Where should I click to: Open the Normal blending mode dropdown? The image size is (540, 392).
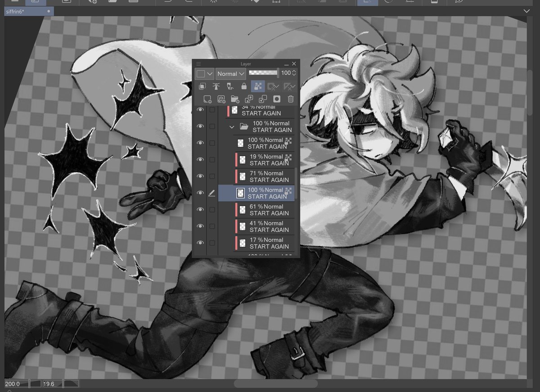click(x=230, y=73)
